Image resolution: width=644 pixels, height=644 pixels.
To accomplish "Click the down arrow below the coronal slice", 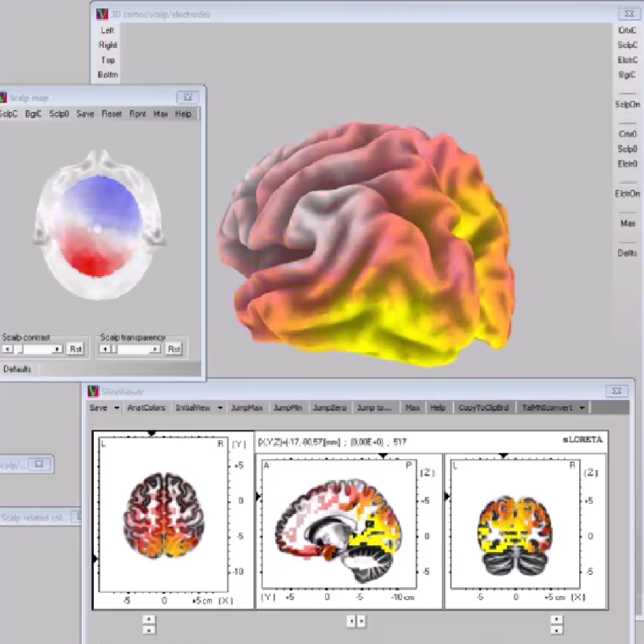I will (x=557, y=629).
